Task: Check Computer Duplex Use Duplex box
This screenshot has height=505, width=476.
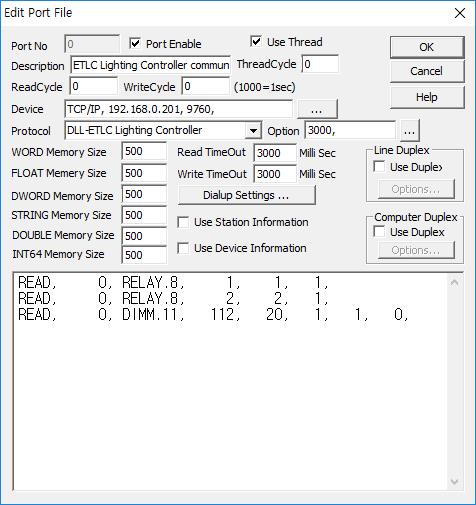Action: (379, 232)
